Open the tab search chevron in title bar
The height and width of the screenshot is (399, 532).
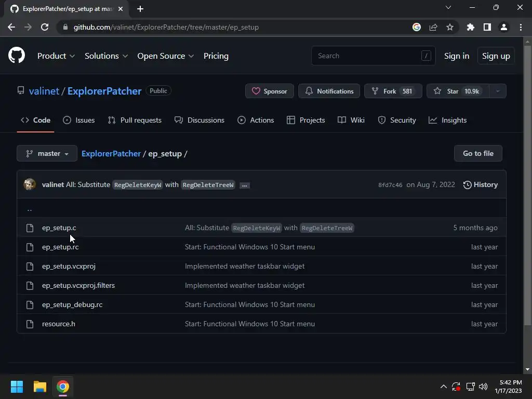click(448, 7)
